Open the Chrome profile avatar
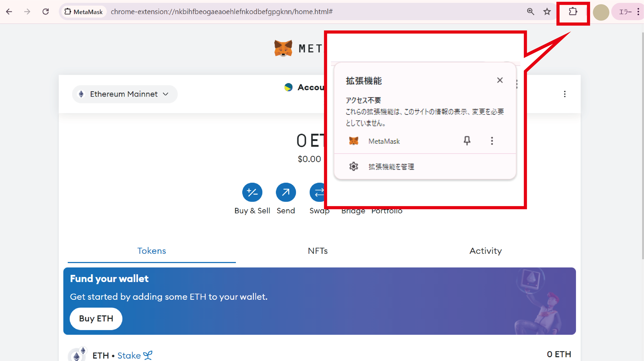Viewport: 644px width, 361px height. (601, 12)
